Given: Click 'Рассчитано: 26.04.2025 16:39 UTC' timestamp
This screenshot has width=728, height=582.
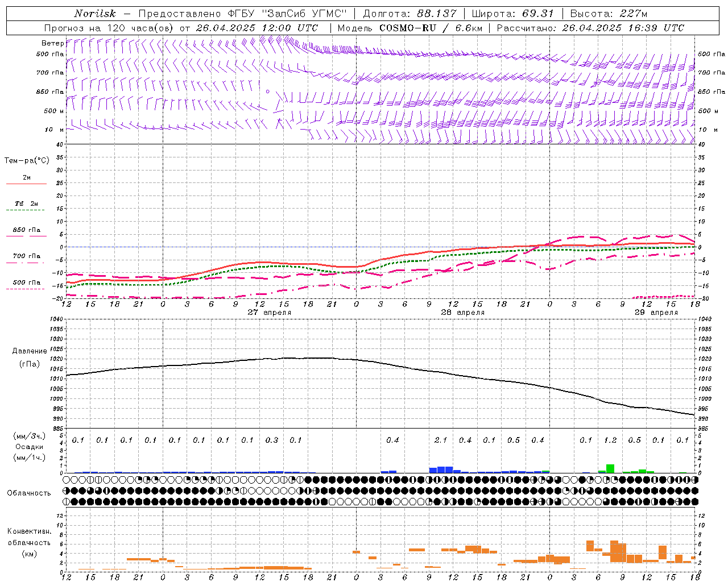Looking at the screenshot, I should [590, 28].
